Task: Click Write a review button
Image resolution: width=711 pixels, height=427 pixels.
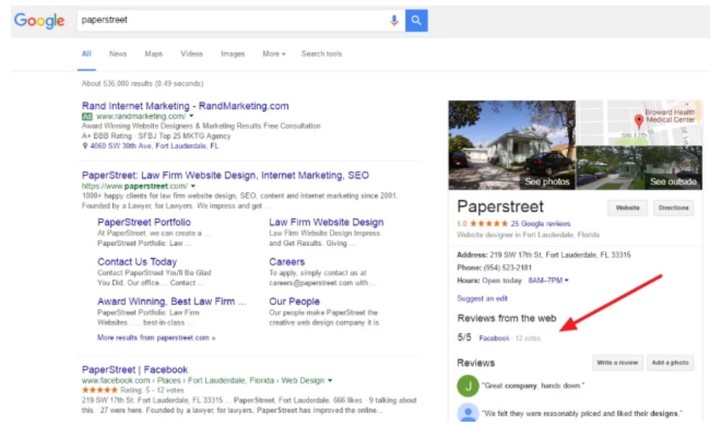Action: click(x=617, y=363)
